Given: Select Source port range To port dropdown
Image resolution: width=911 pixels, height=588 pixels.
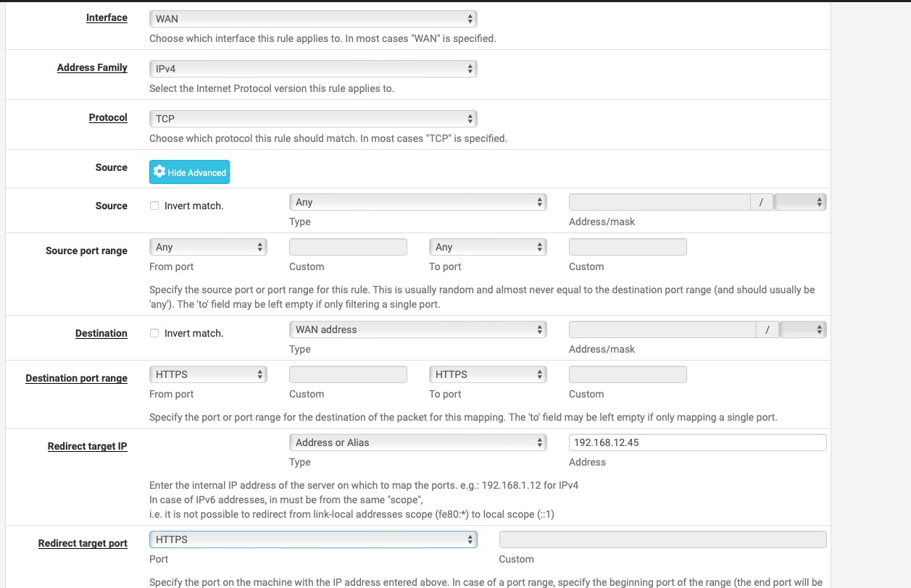Looking at the screenshot, I should click(x=488, y=248).
